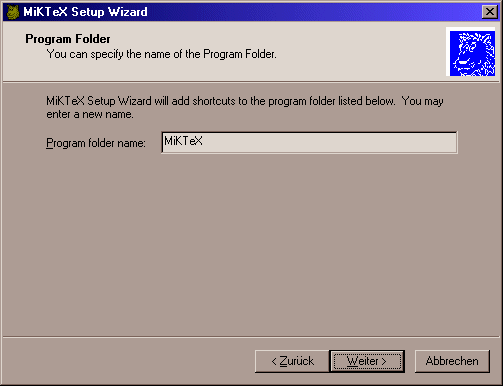The height and width of the screenshot is (386, 503).
Task: Click the blue MiKTeX lion logo
Action: click(472, 53)
